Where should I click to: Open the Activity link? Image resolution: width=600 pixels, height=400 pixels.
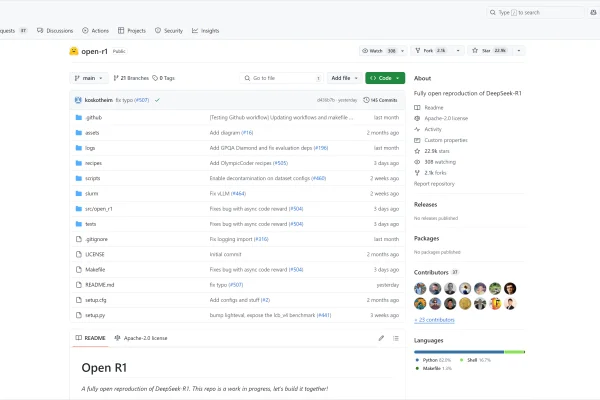point(428,129)
